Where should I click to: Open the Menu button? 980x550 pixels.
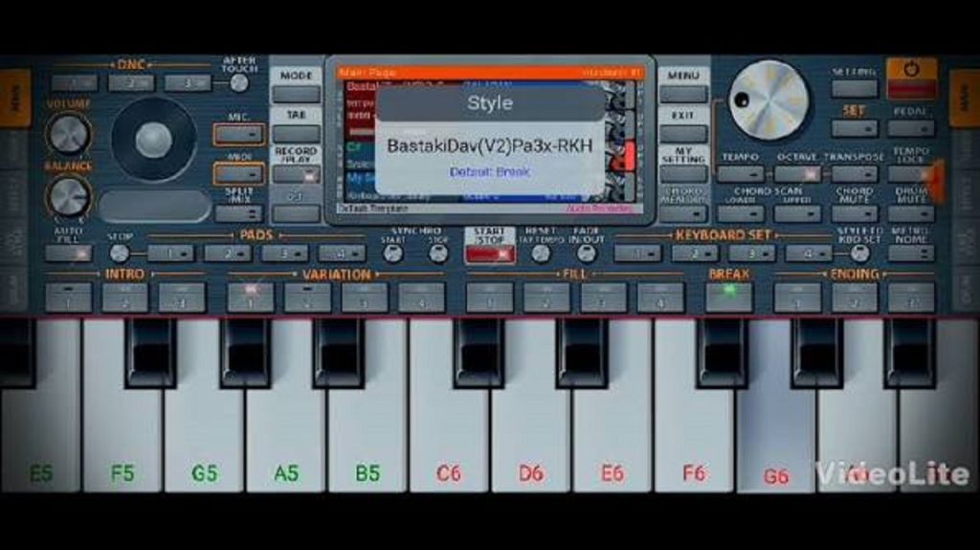683,95
